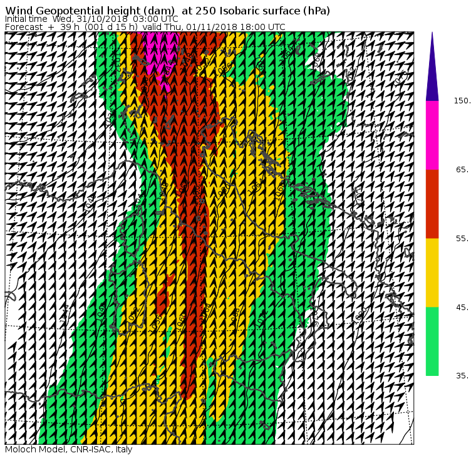The height and width of the screenshot is (458, 476).
Task: Click the yellow 45–55 legend color band
Action: click(x=432, y=273)
